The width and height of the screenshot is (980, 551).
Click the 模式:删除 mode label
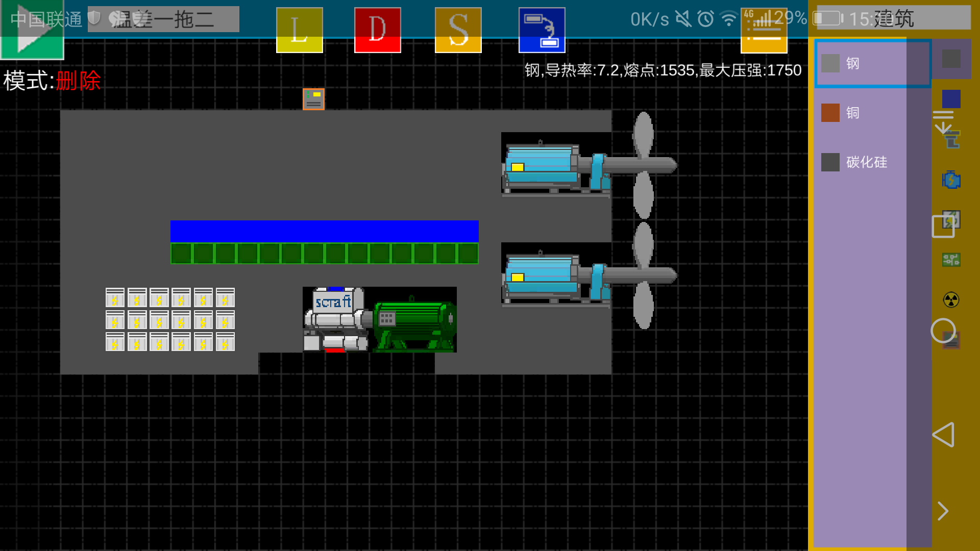coord(52,81)
